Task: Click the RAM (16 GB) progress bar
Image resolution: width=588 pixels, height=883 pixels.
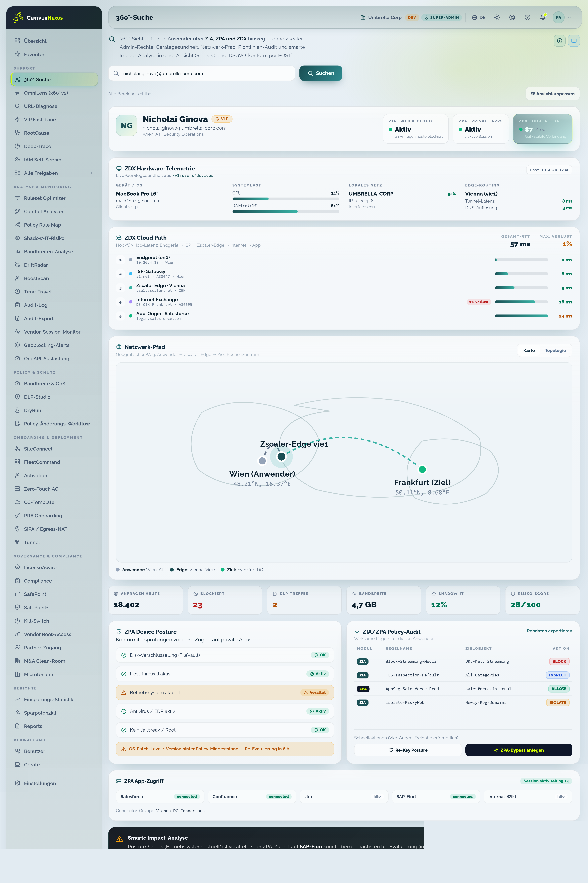Action: [286, 212]
